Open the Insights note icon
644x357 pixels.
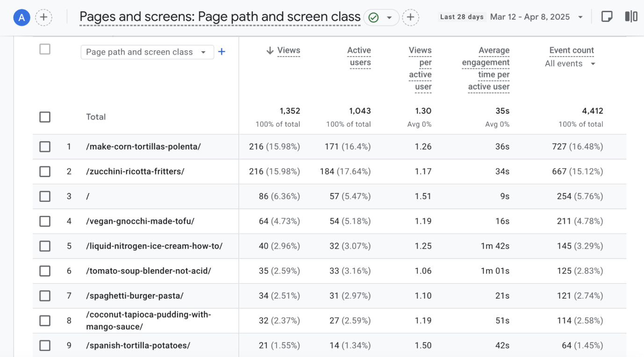(607, 17)
